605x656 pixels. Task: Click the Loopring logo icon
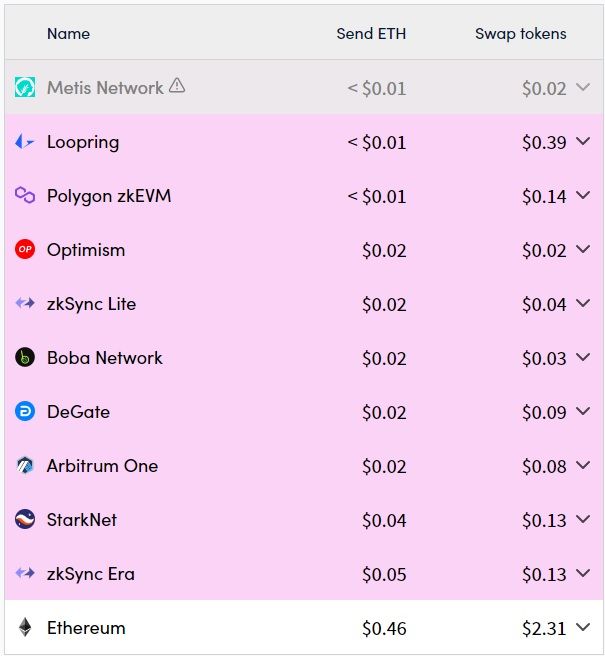tap(25, 142)
